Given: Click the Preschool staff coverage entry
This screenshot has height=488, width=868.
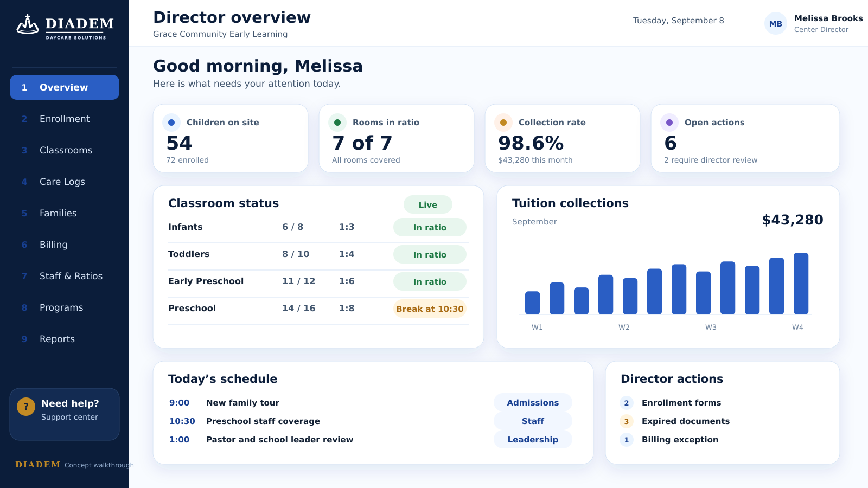Looking at the screenshot, I should [263, 421].
